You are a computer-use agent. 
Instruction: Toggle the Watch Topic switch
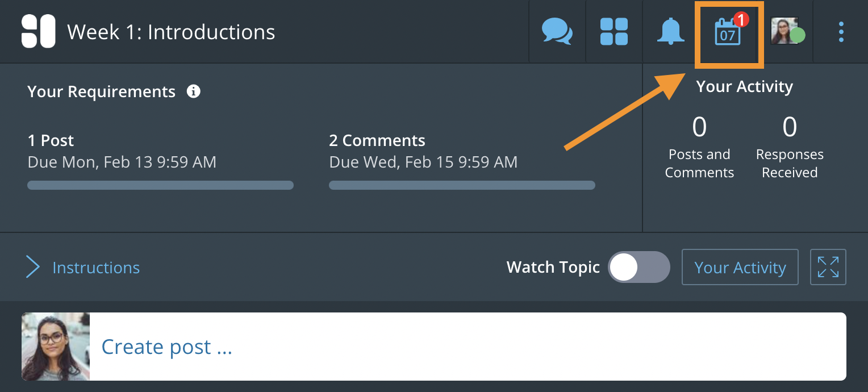tap(639, 267)
